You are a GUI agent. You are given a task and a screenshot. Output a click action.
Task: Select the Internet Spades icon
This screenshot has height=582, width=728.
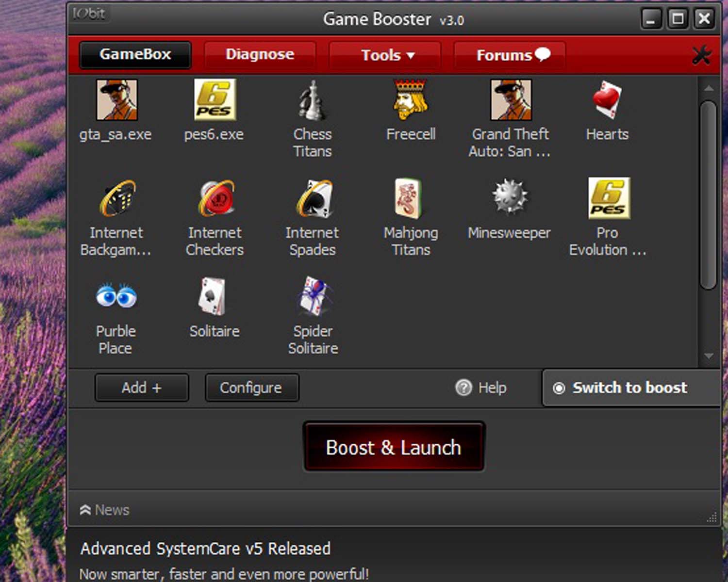coord(314,198)
